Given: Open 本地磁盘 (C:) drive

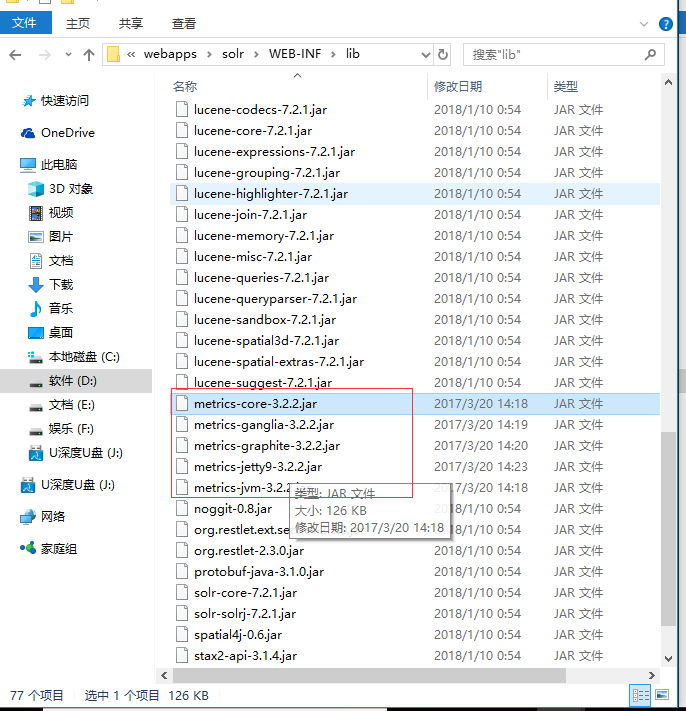Looking at the screenshot, I should [x=84, y=357].
